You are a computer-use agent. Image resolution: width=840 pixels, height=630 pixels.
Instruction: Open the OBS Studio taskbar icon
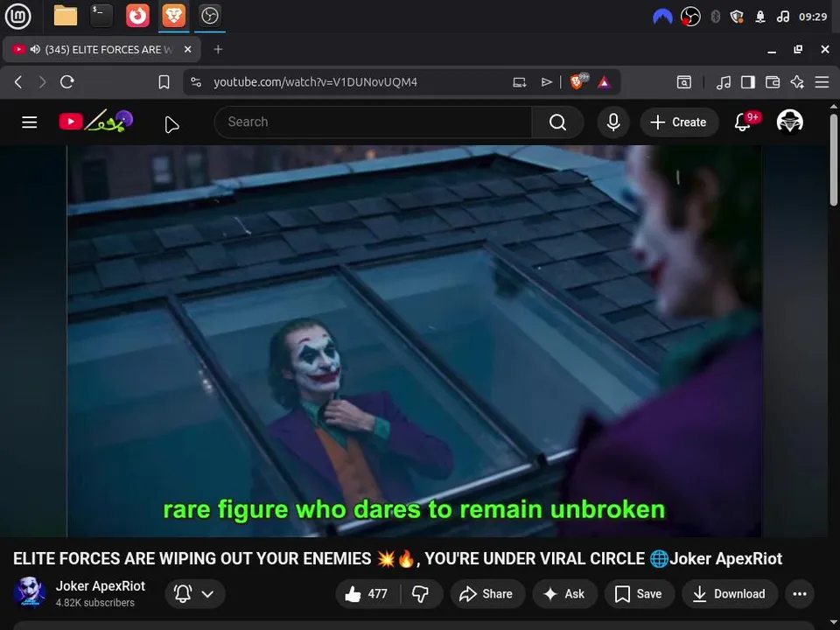point(209,16)
